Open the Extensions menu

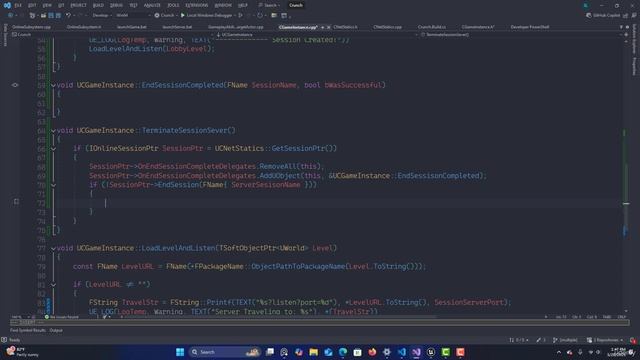tap(197, 5)
